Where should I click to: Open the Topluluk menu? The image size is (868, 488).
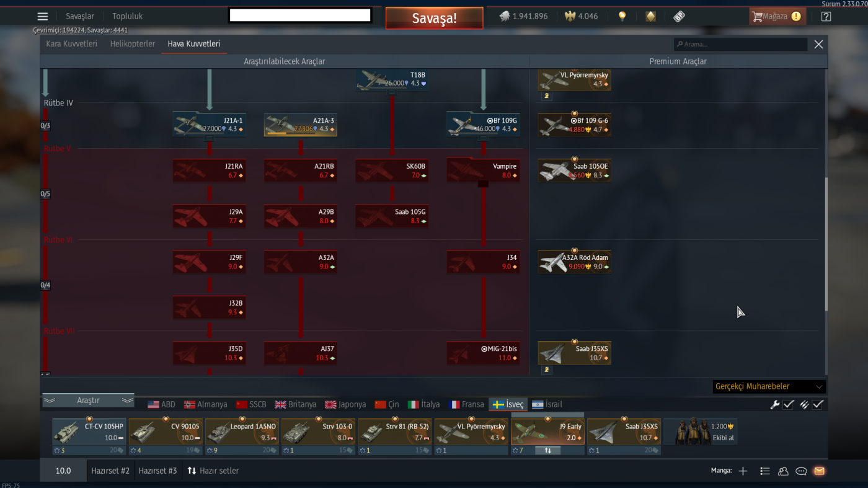(128, 17)
